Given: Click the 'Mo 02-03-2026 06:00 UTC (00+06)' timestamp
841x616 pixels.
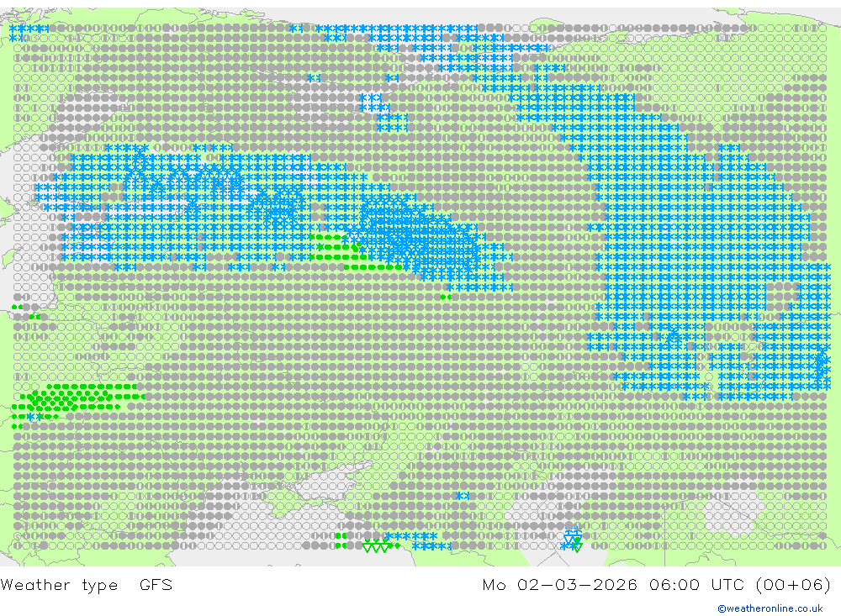Looking at the screenshot, I should coord(657,584).
